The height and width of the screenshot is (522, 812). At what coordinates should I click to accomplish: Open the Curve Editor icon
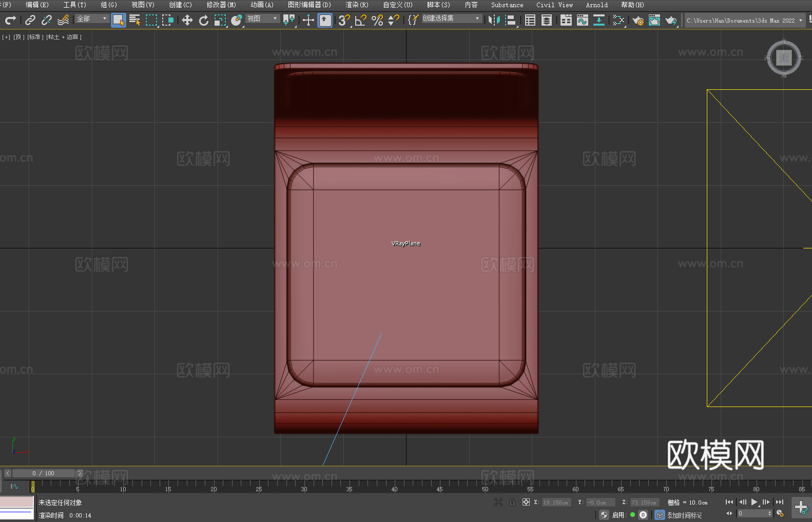[583, 20]
